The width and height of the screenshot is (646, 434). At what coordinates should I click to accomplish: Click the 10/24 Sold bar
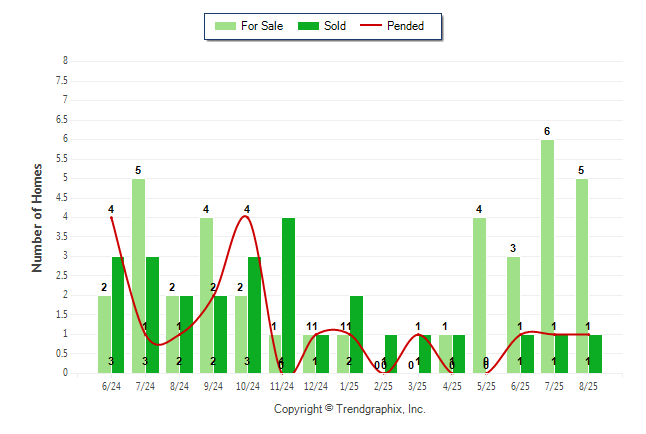(255, 315)
